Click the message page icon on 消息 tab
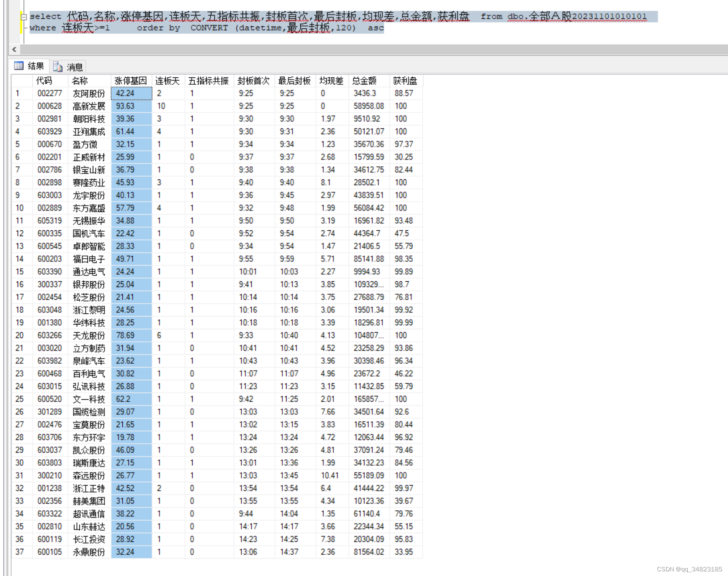Viewport: 728px width, 576px height. click(58, 67)
